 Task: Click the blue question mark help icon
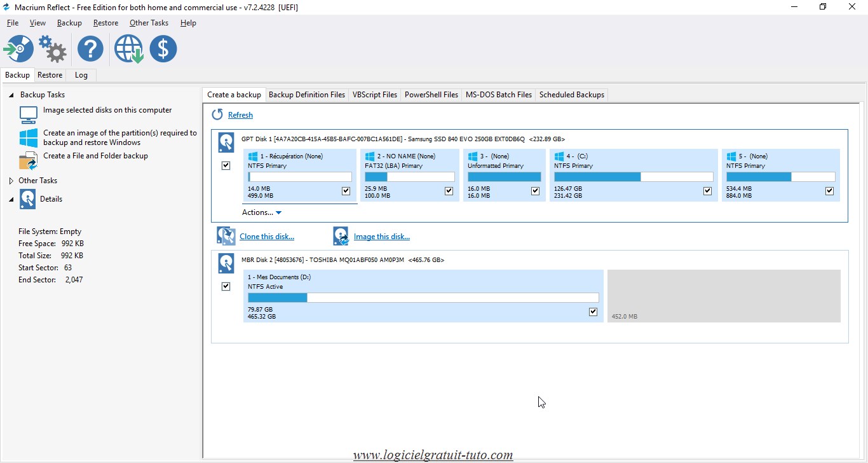91,49
